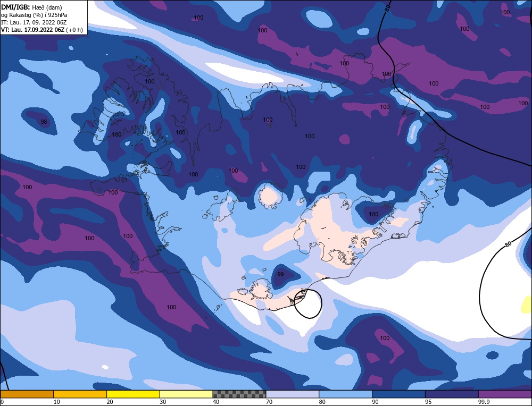Click the "98" humidity value on the map
Viewport: 532px width, 406px height.
44,122
